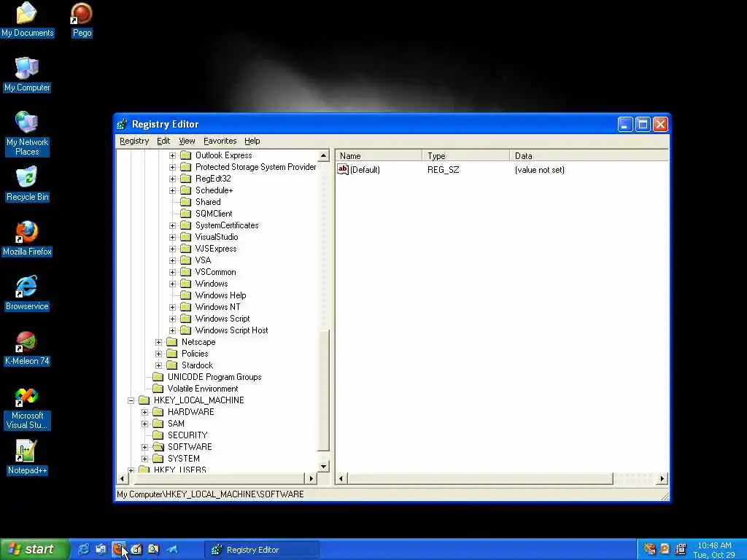Click the Registry Editor taskbar button

tap(262, 550)
